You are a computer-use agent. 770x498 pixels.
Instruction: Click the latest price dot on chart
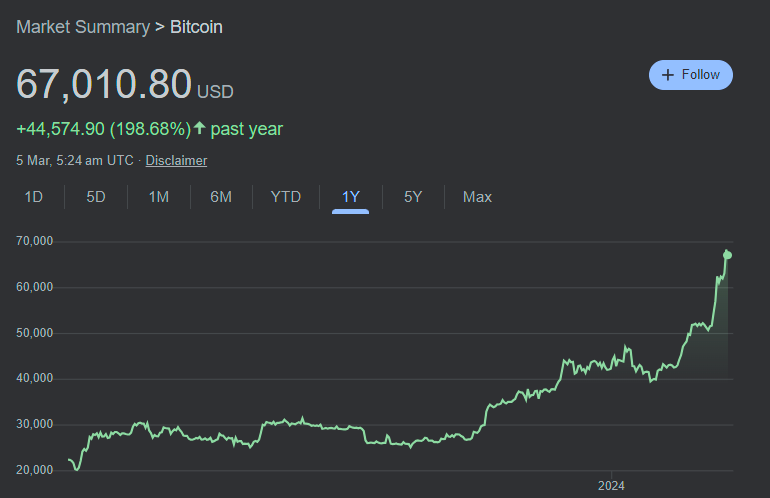pos(728,255)
